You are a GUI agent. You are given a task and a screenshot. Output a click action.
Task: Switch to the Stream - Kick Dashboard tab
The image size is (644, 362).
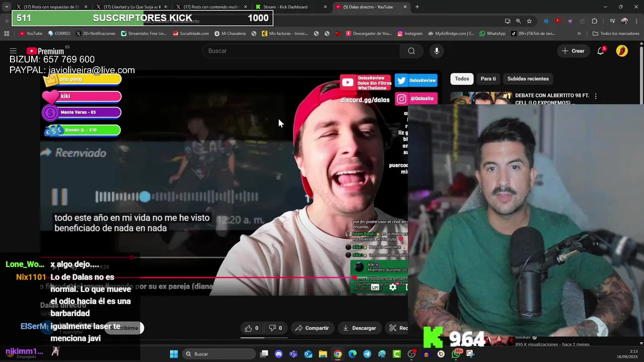tap(292, 7)
